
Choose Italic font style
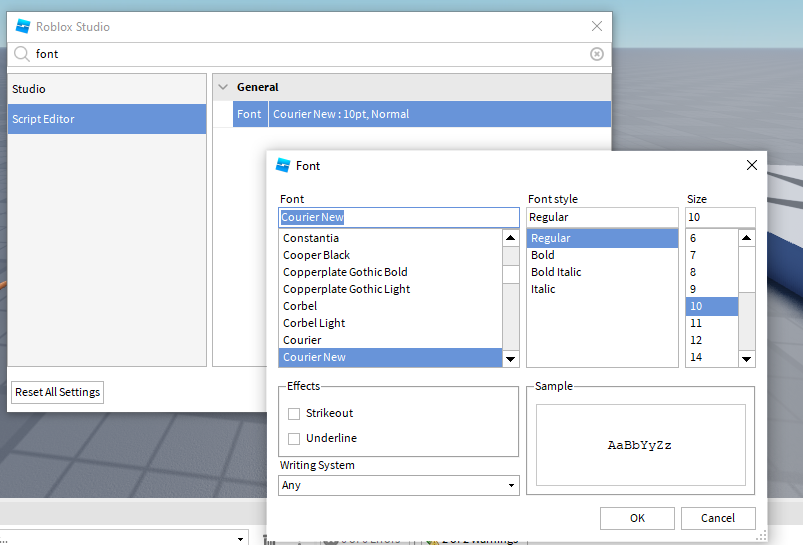[x=602, y=289]
